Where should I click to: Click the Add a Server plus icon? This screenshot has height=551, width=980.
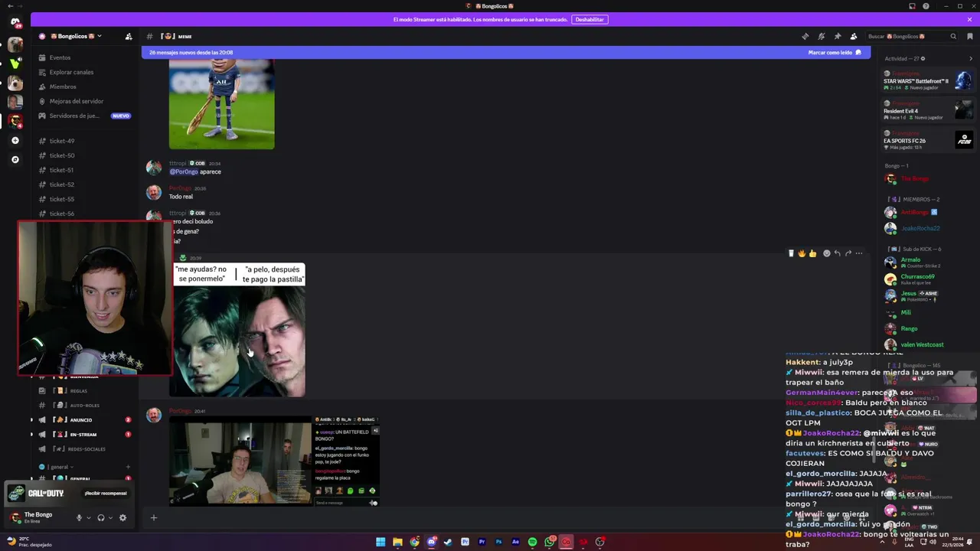pos(15,141)
